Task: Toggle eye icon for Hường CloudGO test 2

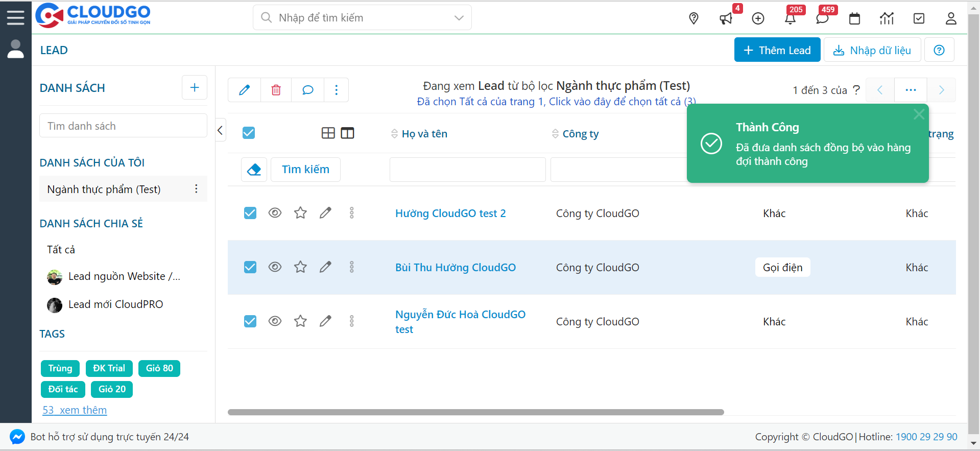Action: coord(275,213)
